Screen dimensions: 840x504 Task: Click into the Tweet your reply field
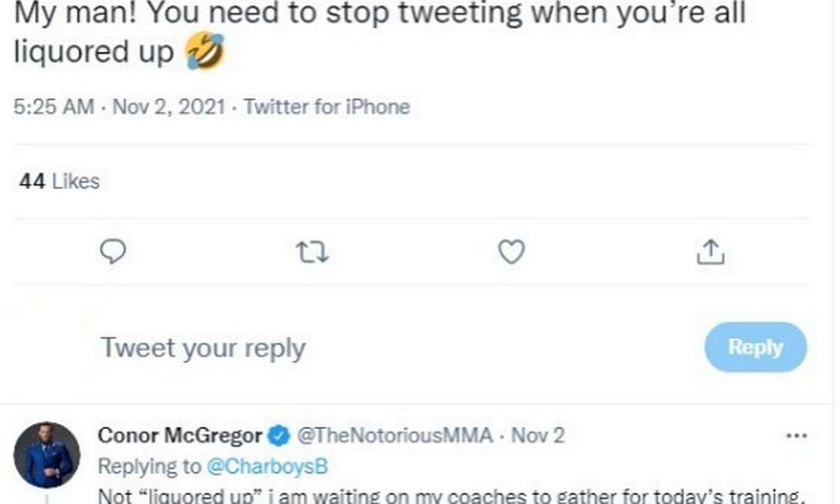pos(309,348)
